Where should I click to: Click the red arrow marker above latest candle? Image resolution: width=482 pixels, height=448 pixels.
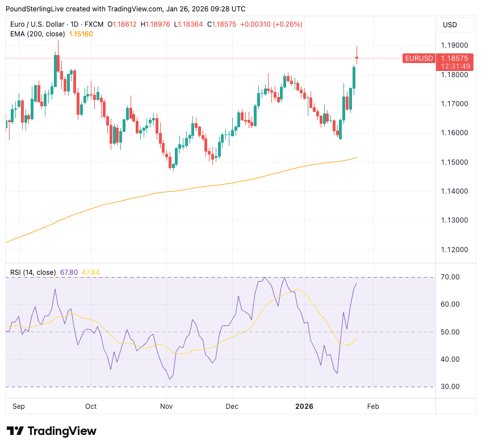pyautogui.click(x=357, y=57)
